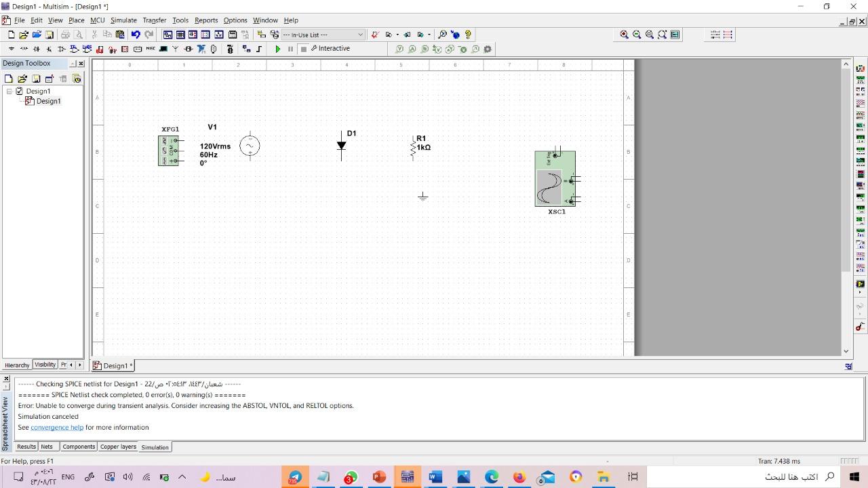Open the MCU menu
This screenshot has height=488, width=868.
coord(98,20)
